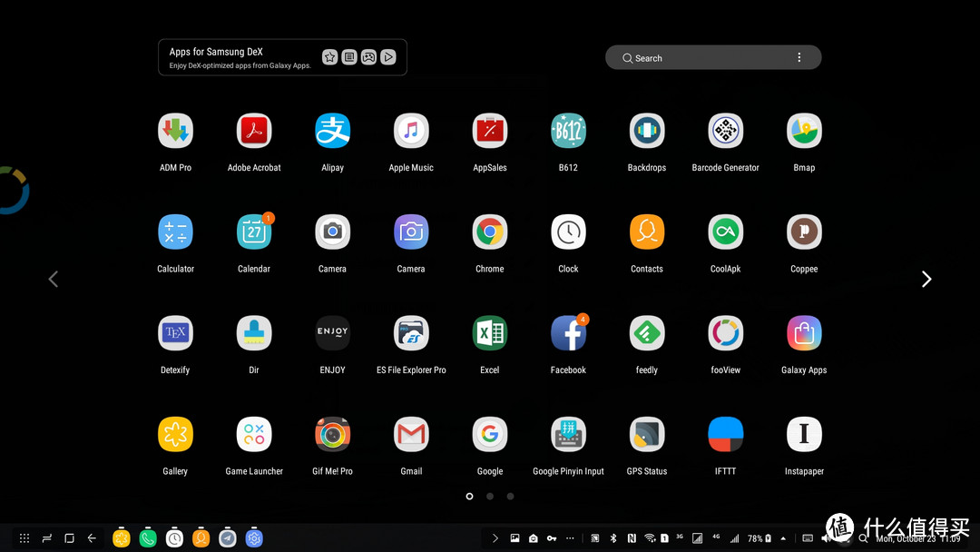Viewport: 980px width, 552px height.
Task: Launch the Settings app from the taskbar
Action: (x=255, y=537)
